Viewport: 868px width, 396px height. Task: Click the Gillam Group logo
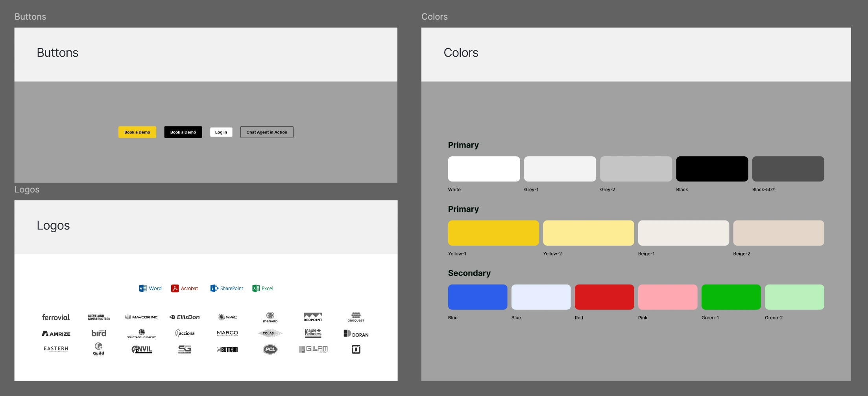[313, 349]
